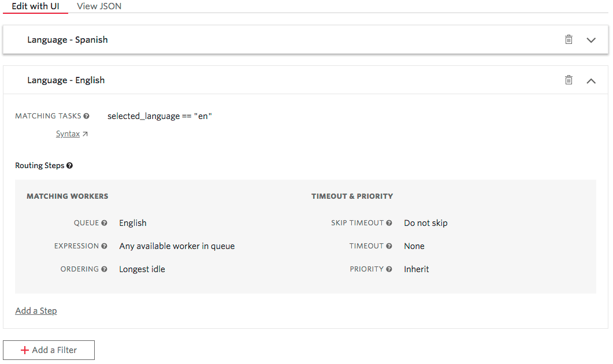Select the Edit with UI tab

click(x=35, y=6)
